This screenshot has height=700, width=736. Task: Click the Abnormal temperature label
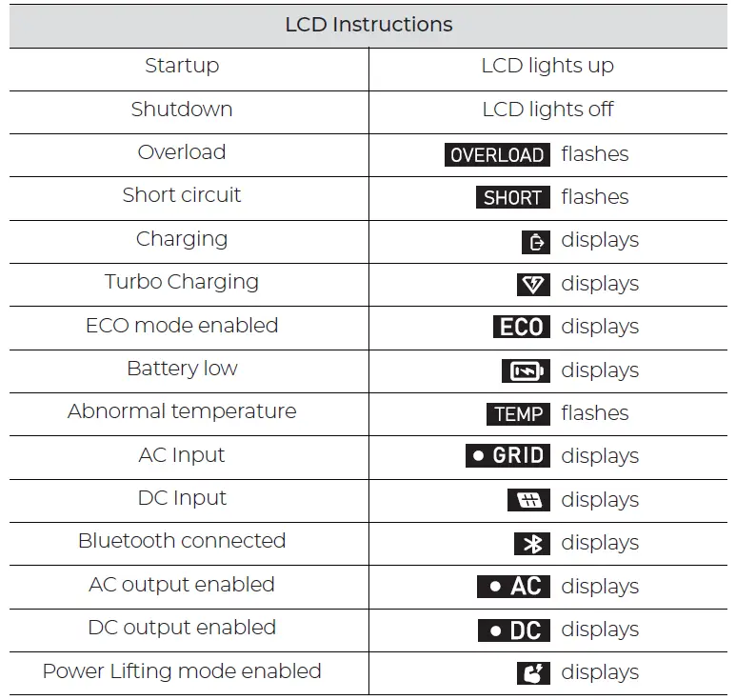[x=182, y=411]
